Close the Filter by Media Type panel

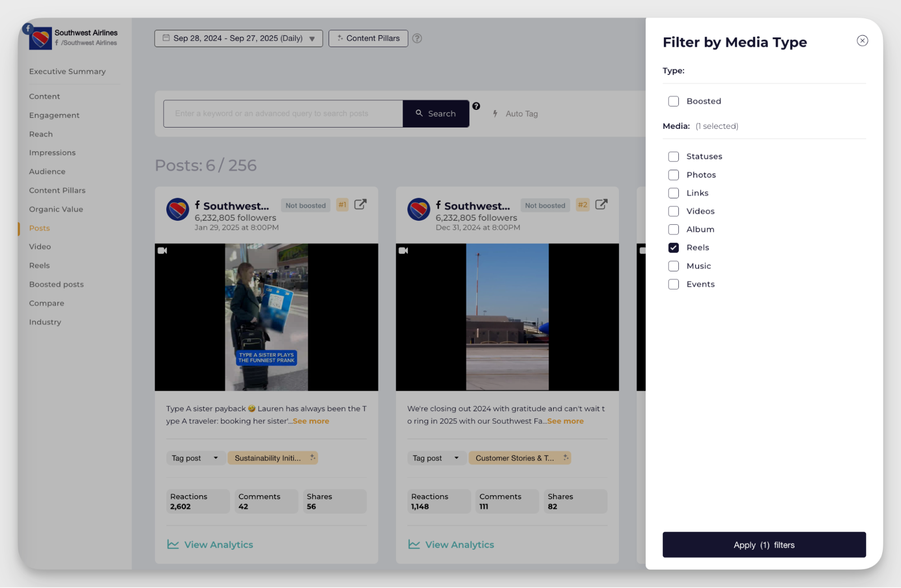pos(862,41)
